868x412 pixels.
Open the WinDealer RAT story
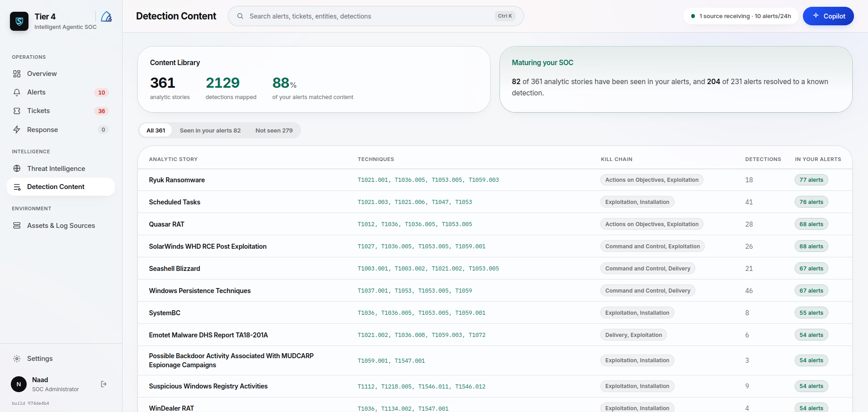point(171,408)
